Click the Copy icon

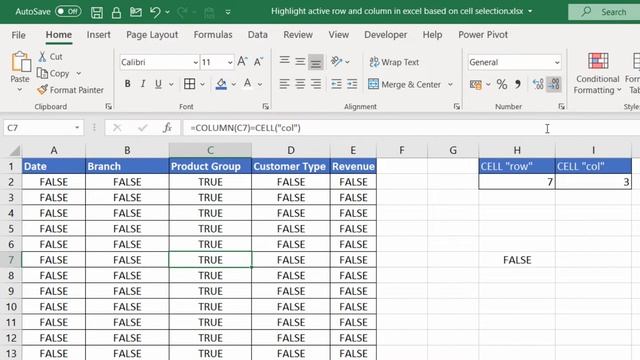42,73
